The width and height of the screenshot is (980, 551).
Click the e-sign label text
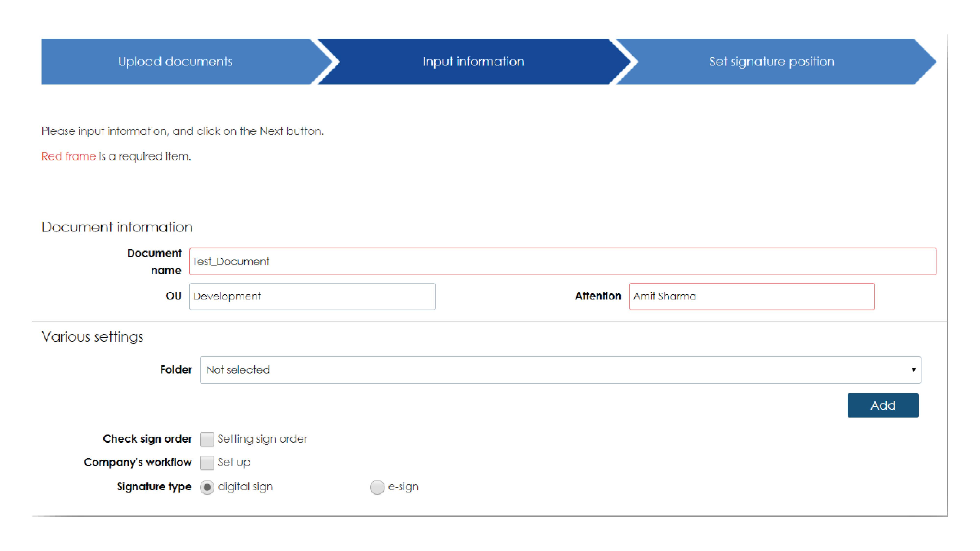[403, 487]
